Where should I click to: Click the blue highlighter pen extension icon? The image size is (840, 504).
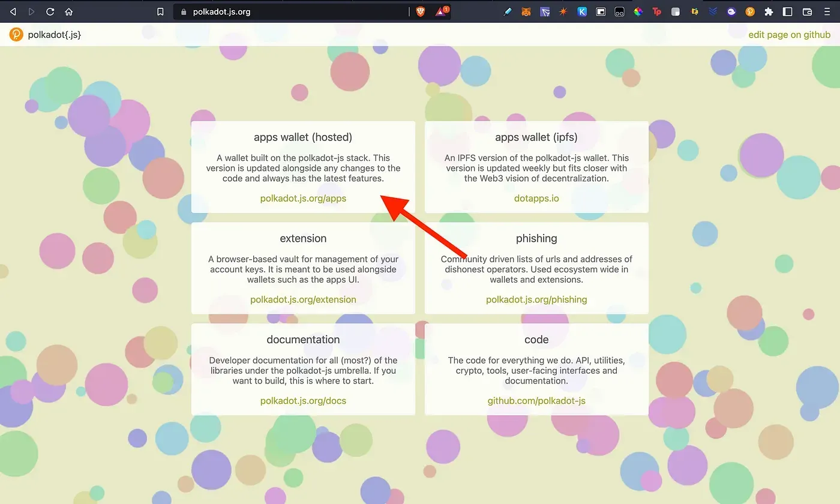click(508, 11)
